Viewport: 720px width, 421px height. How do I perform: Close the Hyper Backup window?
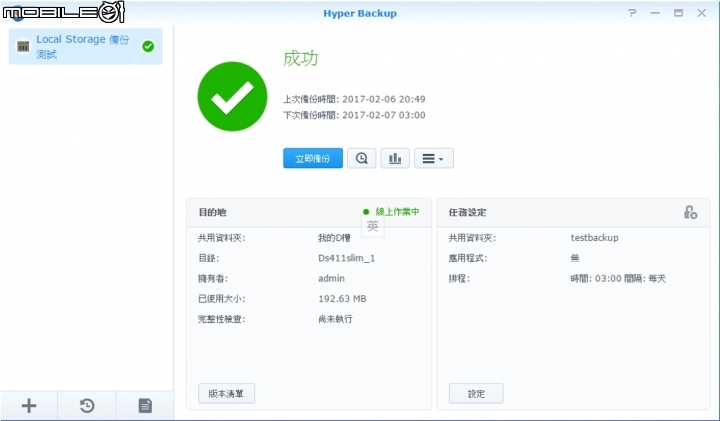tap(702, 13)
